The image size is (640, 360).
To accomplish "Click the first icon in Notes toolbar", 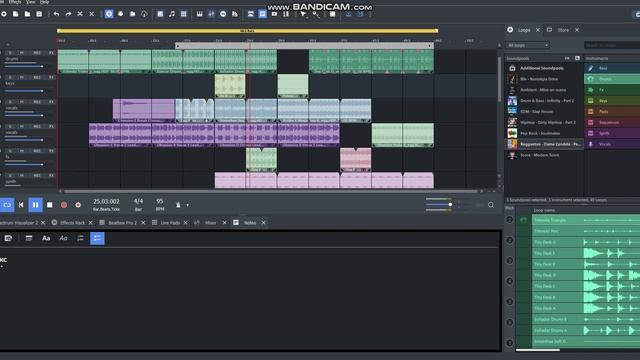I will 8,238.
